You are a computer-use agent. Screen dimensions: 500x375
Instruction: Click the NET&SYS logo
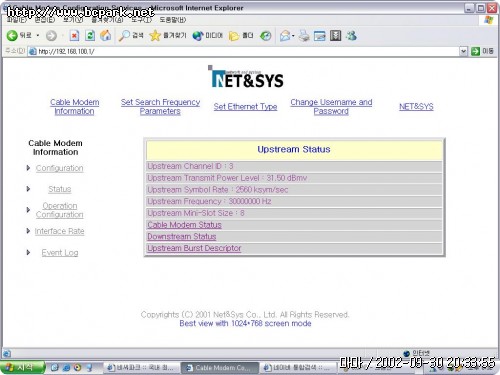pos(247,77)
